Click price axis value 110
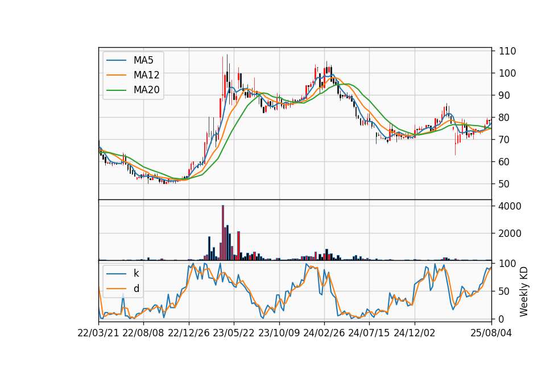 [507, 51]
